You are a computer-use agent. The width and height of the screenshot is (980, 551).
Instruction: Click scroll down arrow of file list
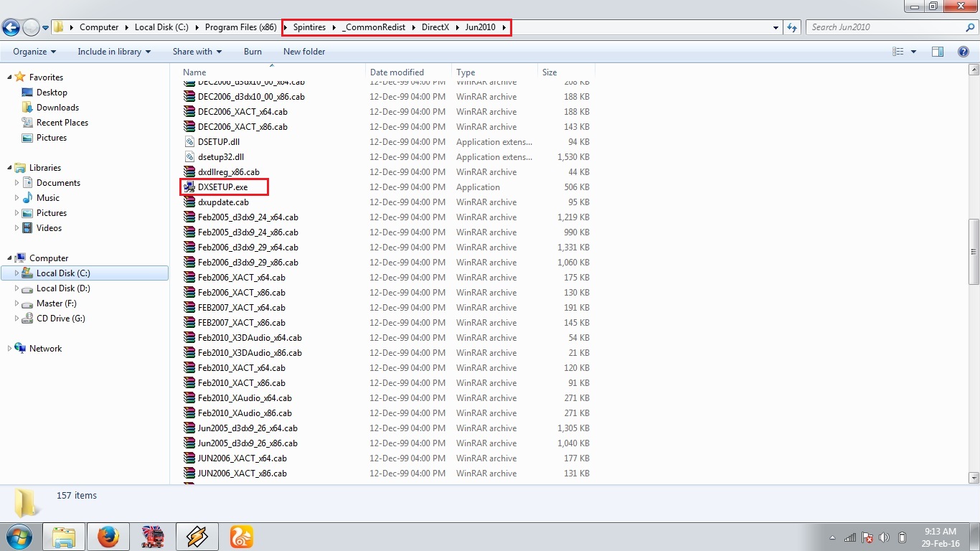tap(974, 478)
